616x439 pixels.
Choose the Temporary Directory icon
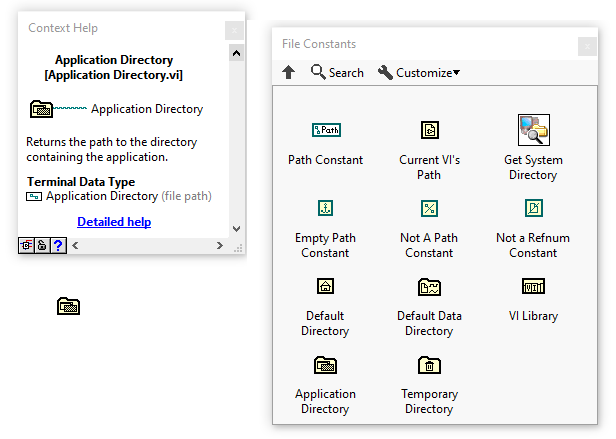[x=429, y=365]
